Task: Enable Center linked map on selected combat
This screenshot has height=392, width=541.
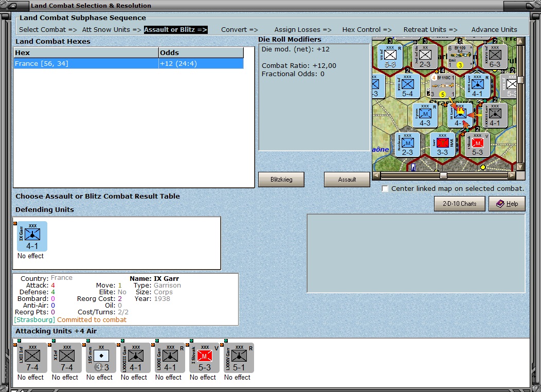Action: [385, 189]
